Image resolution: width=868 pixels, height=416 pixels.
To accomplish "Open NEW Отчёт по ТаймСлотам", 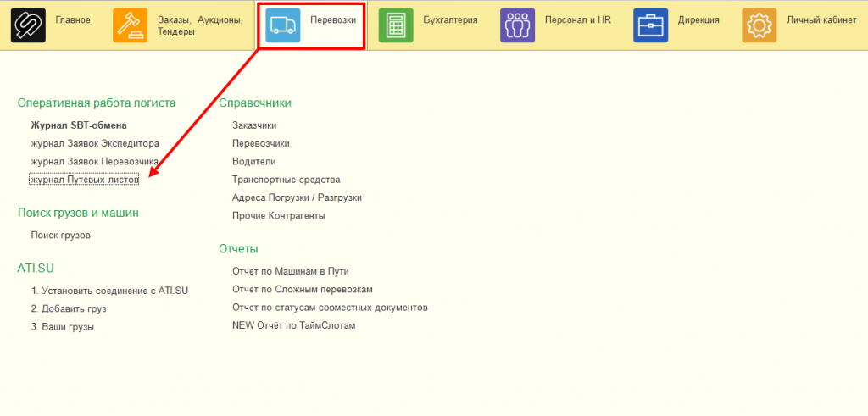I will [294, 325].
